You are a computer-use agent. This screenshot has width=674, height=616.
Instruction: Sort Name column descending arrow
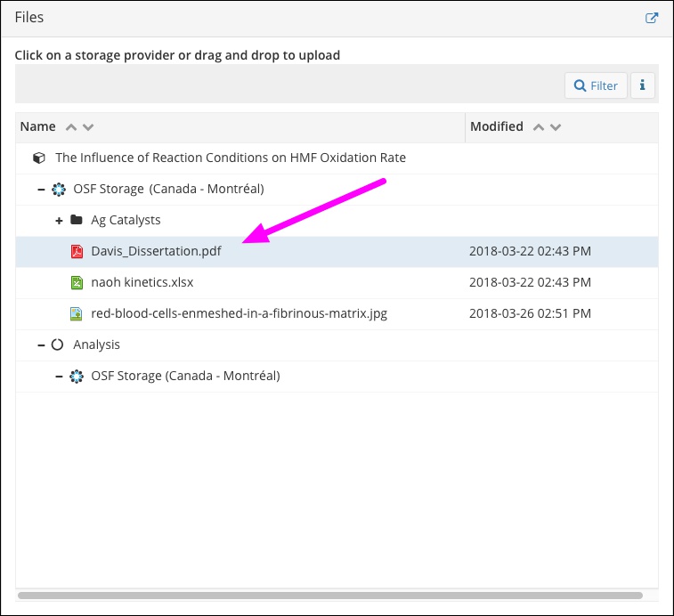[88, 126]
